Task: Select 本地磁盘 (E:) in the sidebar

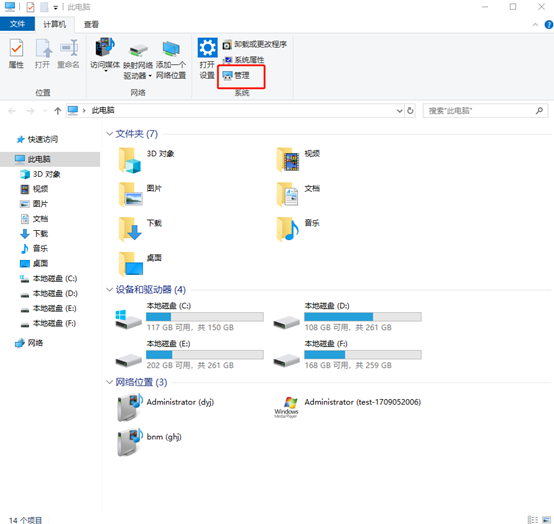Action: (x=48, y=308)
